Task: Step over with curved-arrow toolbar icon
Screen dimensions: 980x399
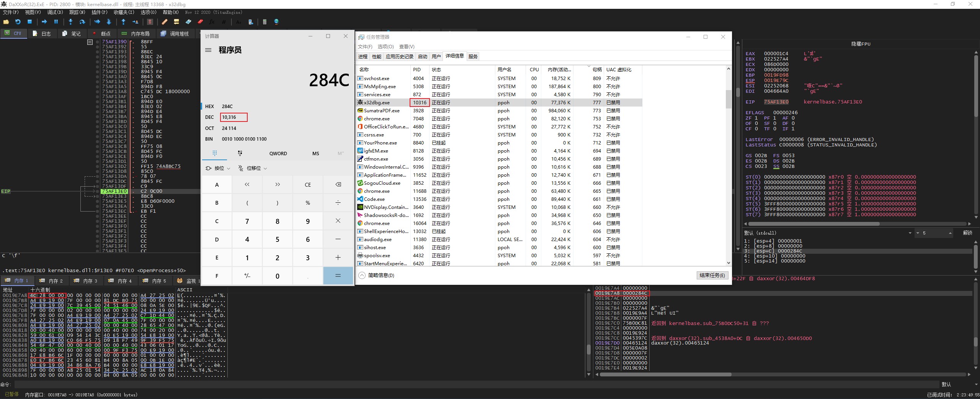Action: (x=82, y=22)
